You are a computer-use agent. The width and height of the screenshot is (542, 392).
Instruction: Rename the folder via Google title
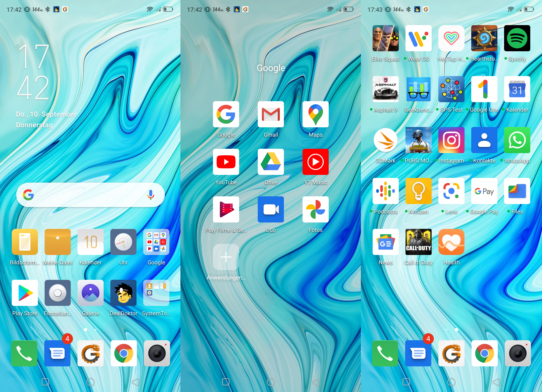(x=271, y=68)
